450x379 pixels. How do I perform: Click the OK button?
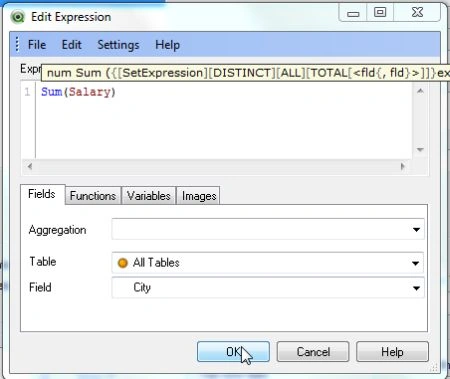[233, 352]
